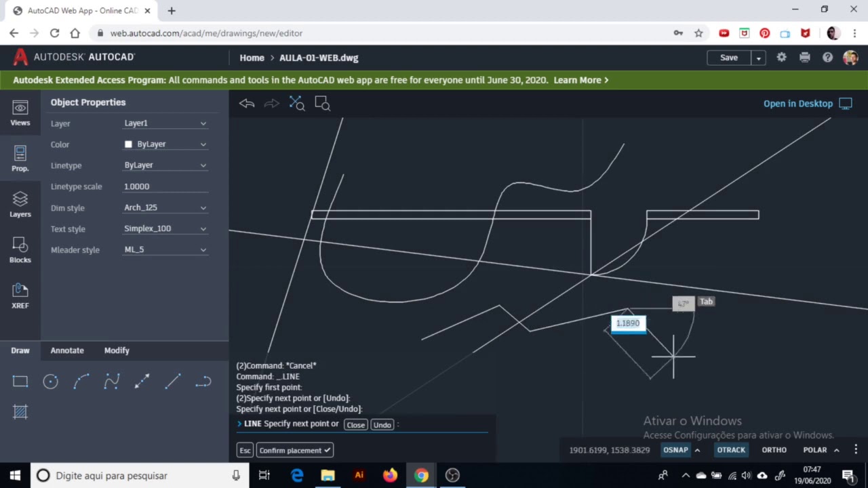Select the Arc draw tool

click(x=81, y=382)
